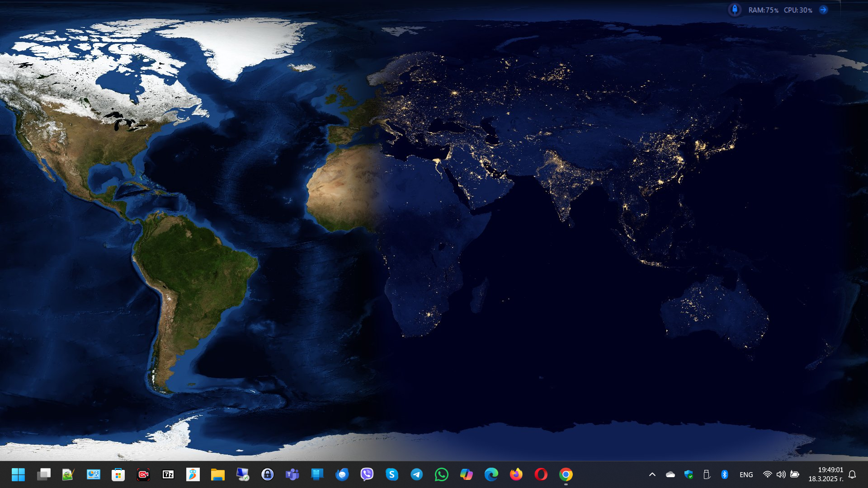Open Bluetooth tray icon
Screen dimensions: 868x488
725,474
